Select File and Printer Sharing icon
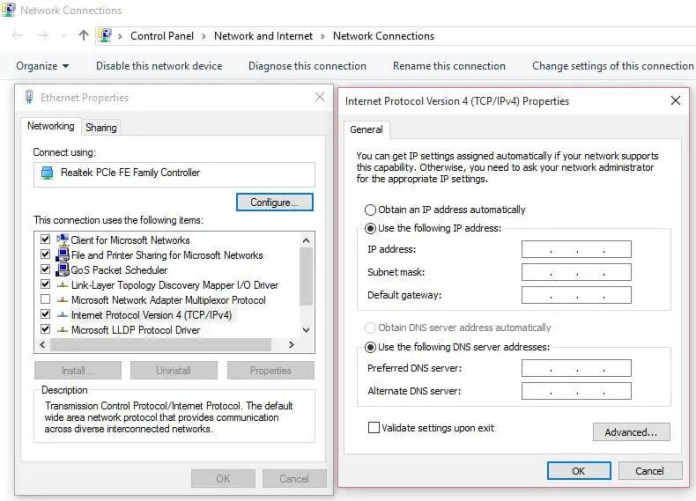Image resolution: width=696 pixels, height=501 pixels. (x=63, y=255)
